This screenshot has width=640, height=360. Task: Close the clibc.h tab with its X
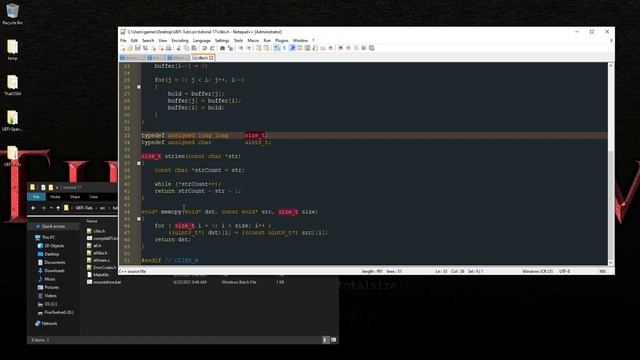click(211, 58)
